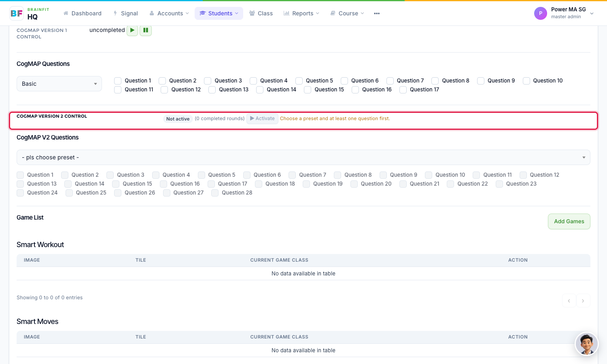Sort Smart Workout table by IMAGE column
Screen dimensions: 607x364
(32, 260)
